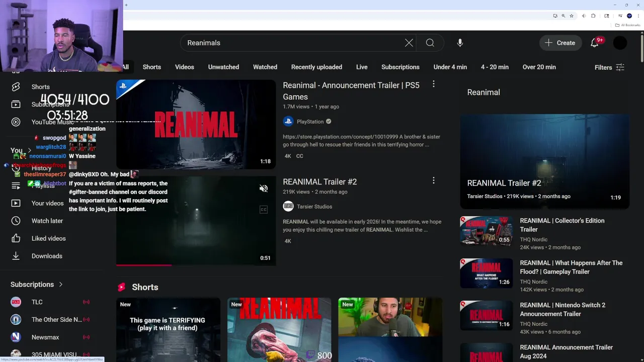Expand the You section chevron
The width and height of the screenshot is (644, 362).
29,150
